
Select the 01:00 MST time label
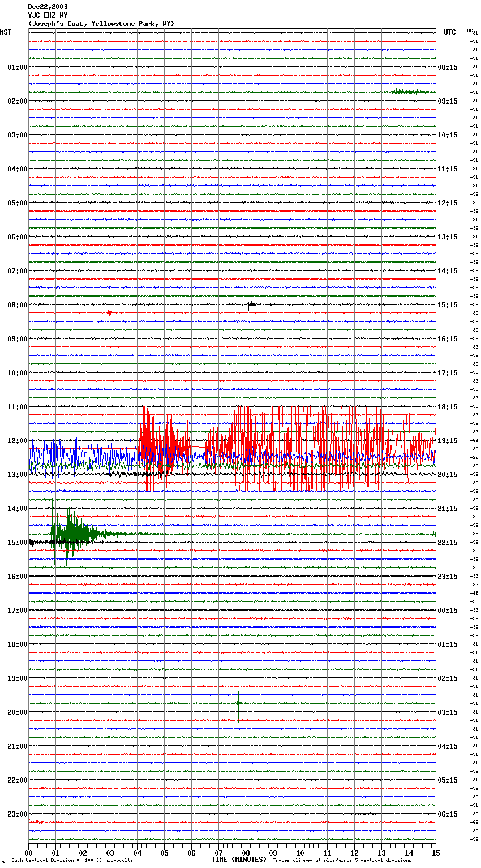(x=18, y=67)
